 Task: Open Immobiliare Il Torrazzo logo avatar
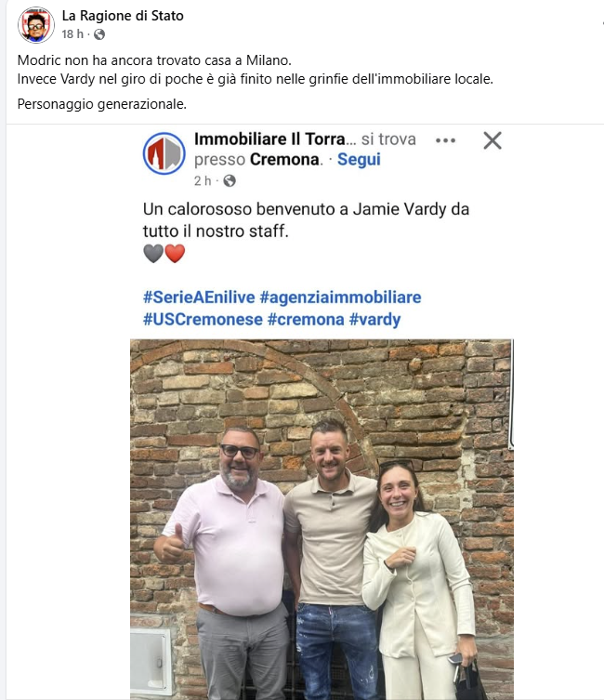click(x=164, y=153)
